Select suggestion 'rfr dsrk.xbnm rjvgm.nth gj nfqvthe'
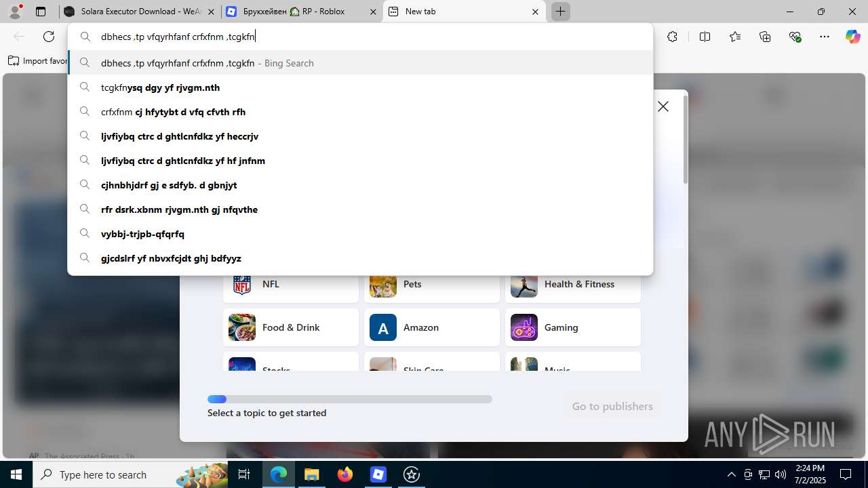The image size is (868, 488). 360,209
